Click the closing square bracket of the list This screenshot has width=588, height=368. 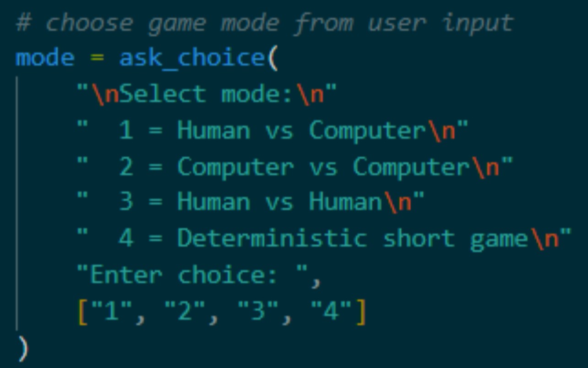(361, 313)
